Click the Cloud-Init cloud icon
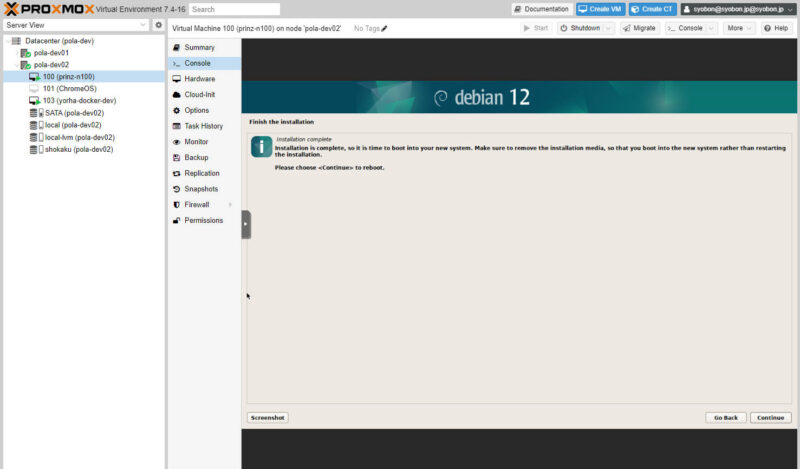Viewport: 800px width, 469px height. pos(177,94)
